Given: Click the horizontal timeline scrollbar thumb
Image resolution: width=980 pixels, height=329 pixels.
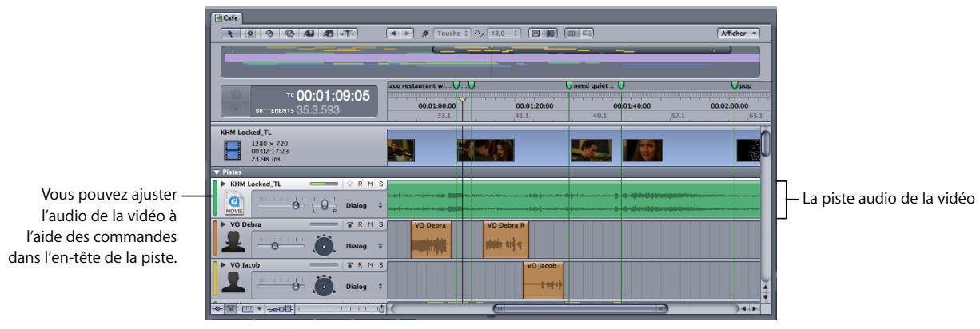Looking at the screenshot, I should point(580,307).
